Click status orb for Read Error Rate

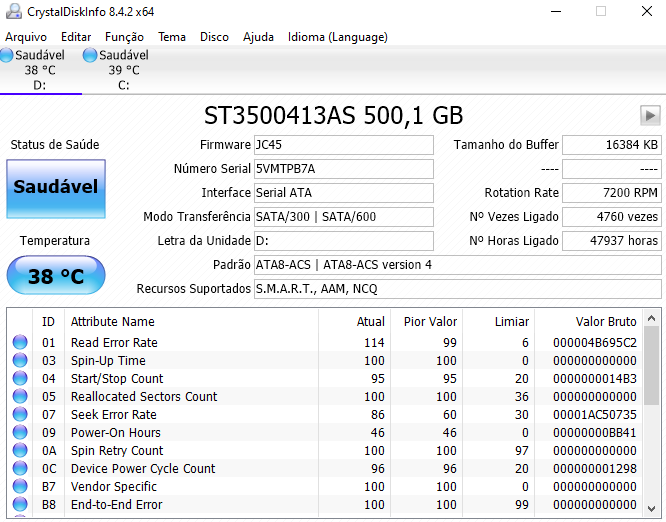pos(20,342)
